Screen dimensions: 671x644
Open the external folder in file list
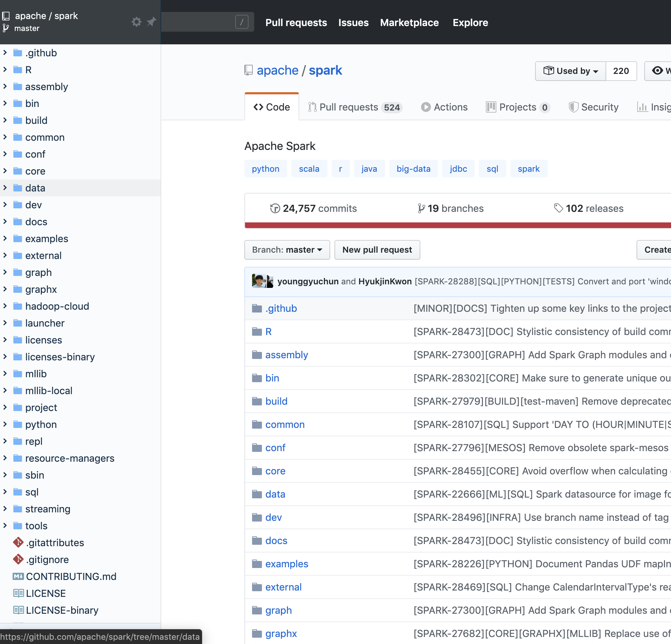pos(283,587)
